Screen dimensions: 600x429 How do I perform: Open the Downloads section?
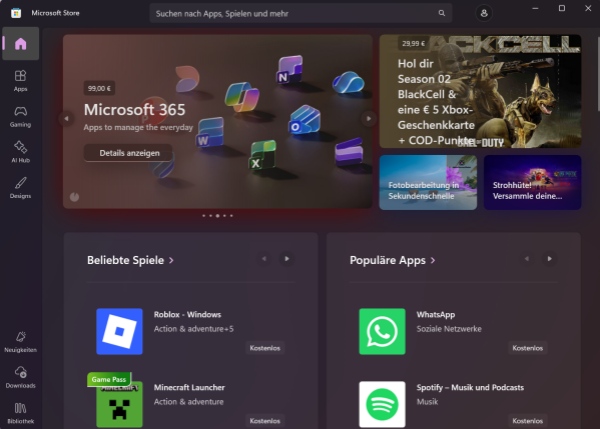pyautogui.click(x=21, y=377)
